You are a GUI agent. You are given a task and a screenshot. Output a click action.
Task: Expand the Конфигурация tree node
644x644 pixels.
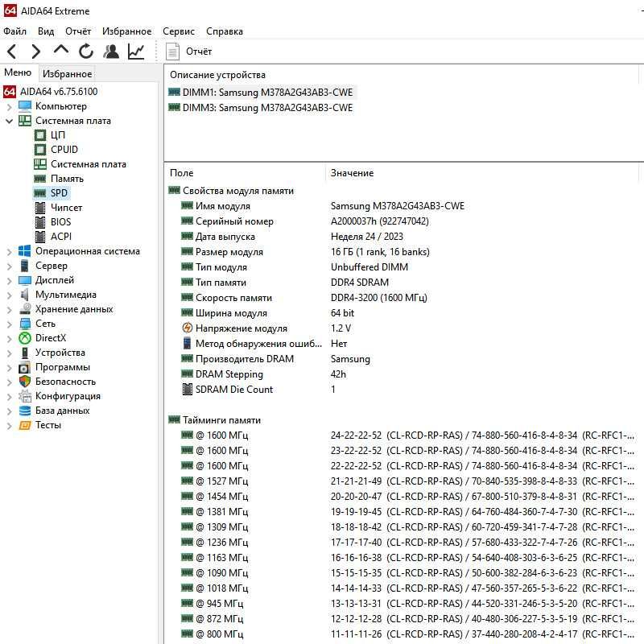[9, 397]
